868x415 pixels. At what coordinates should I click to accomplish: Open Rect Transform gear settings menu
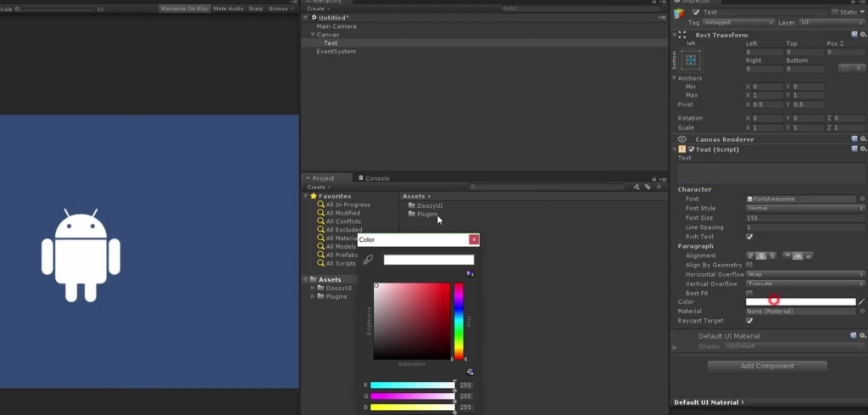[862, 34]
